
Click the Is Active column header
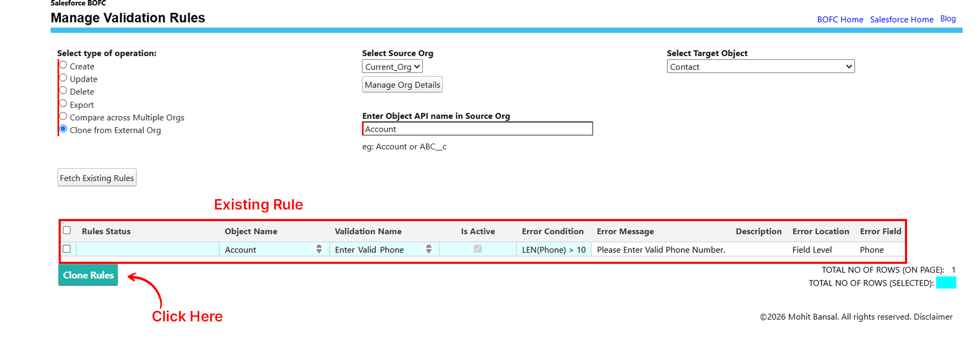[x=478, y=231]
